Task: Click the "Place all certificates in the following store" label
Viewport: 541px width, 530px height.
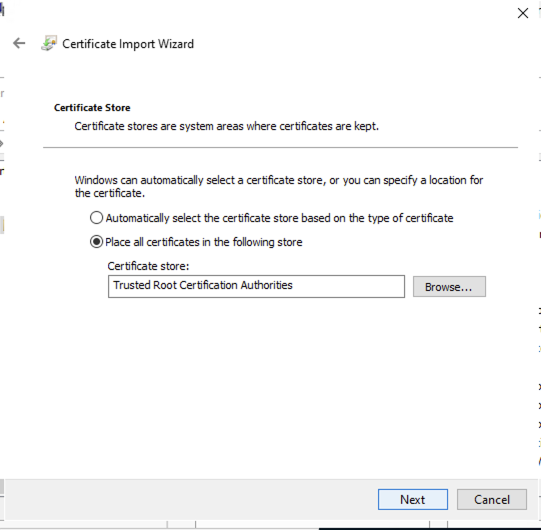Action: 204,242
